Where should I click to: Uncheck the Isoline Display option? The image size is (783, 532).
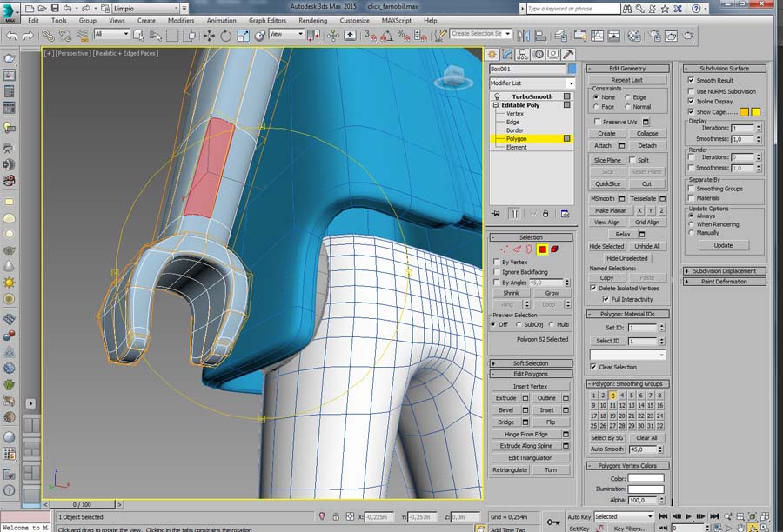(x=692, y=102)
